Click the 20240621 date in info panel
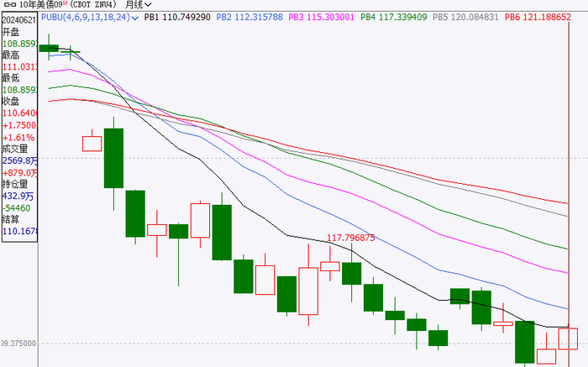This screenshot has height=367, width=588. point(19,20)
